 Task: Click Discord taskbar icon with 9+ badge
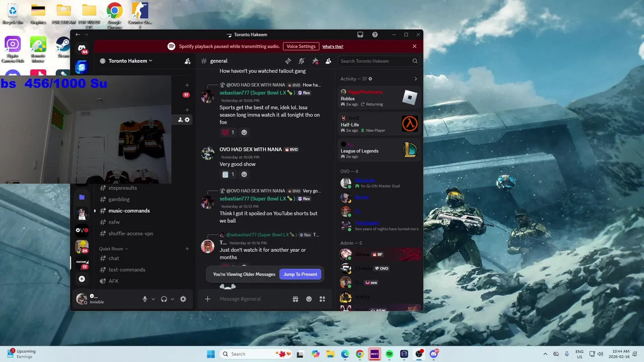434,354
